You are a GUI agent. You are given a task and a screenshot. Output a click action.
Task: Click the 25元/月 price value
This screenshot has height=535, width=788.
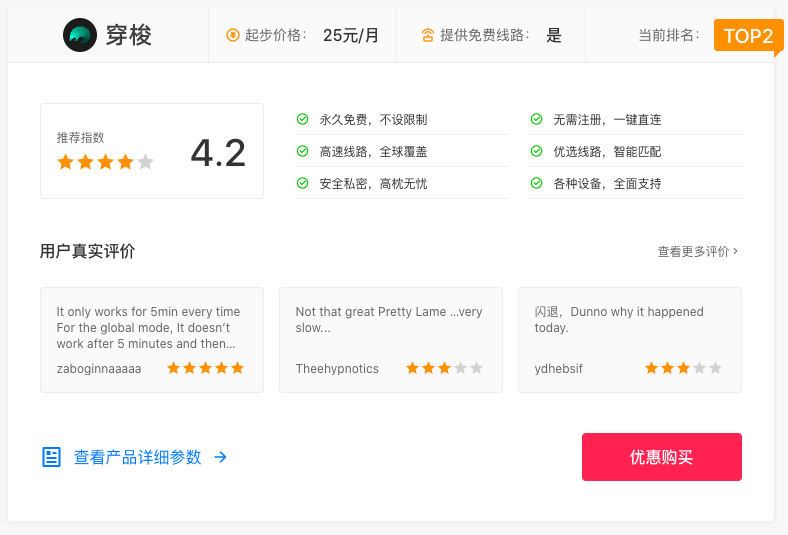351,35
